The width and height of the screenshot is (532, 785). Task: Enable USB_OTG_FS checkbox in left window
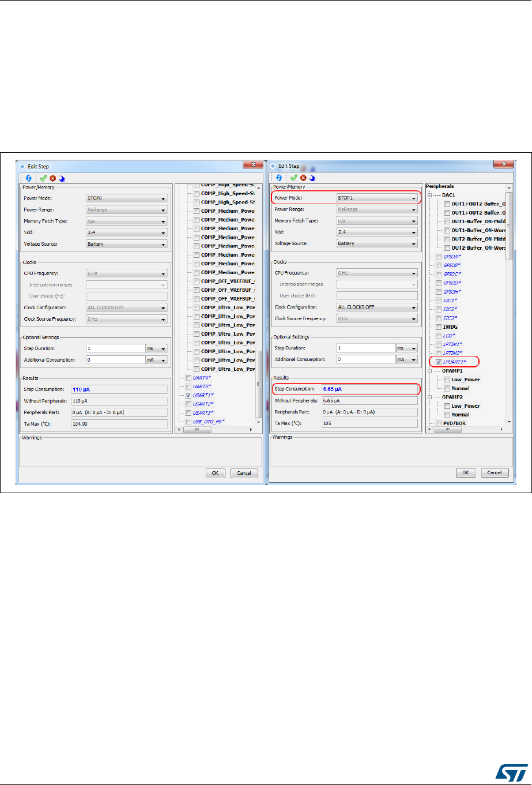[188, 422]
